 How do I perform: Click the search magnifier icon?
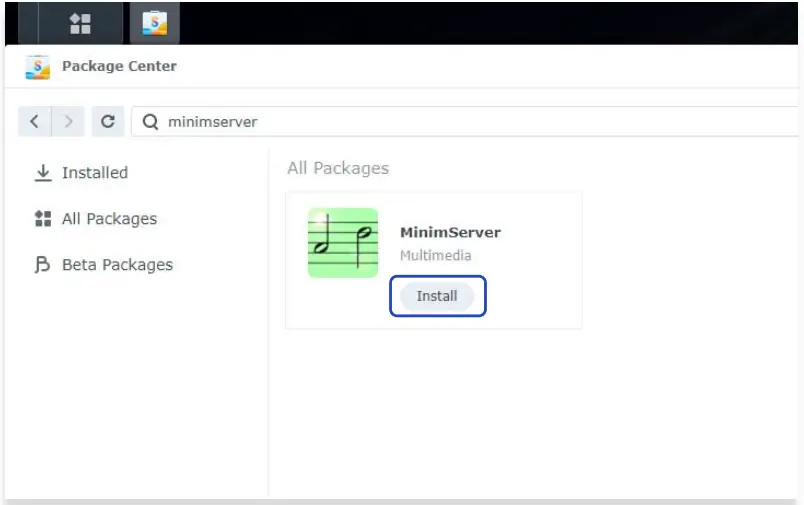point(150,122)
